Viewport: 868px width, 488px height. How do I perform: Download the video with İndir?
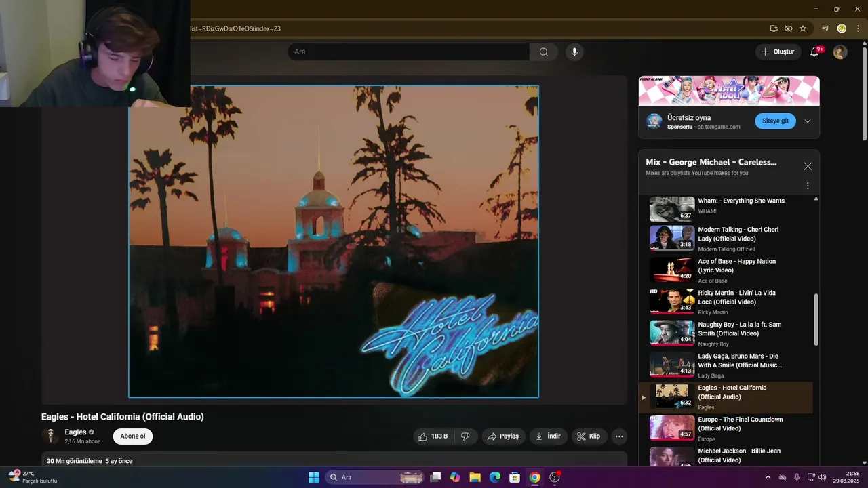click(x=548, y=436)
